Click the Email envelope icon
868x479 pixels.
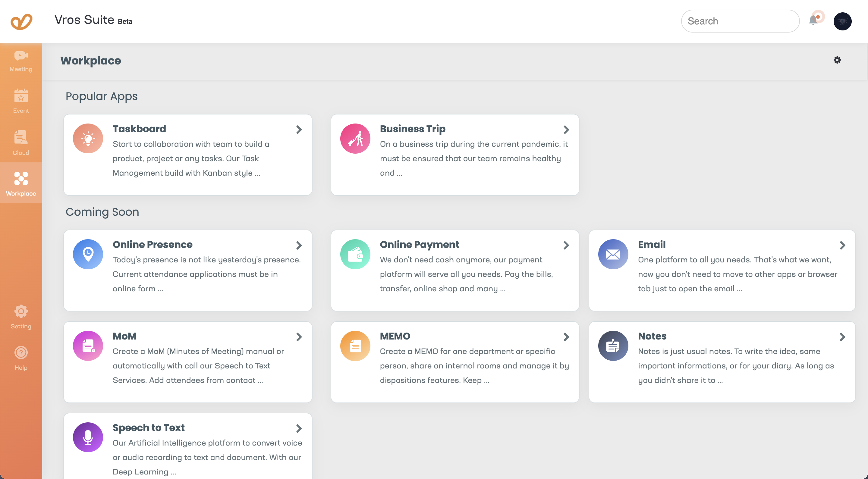(x=613, y=254)
